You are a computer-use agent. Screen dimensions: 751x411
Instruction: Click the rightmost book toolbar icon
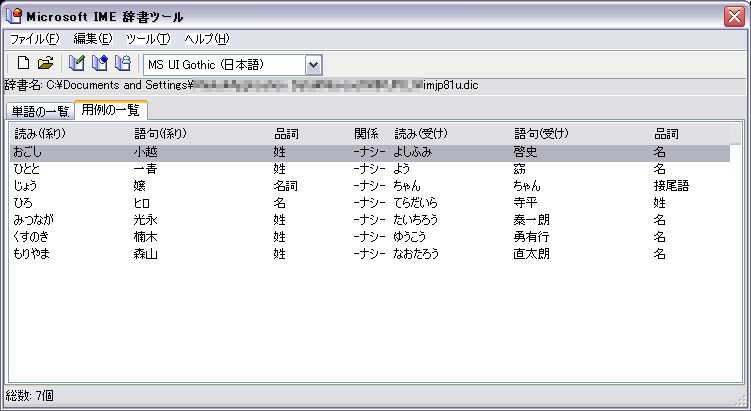pyautogui.click(x=122, y=64)
